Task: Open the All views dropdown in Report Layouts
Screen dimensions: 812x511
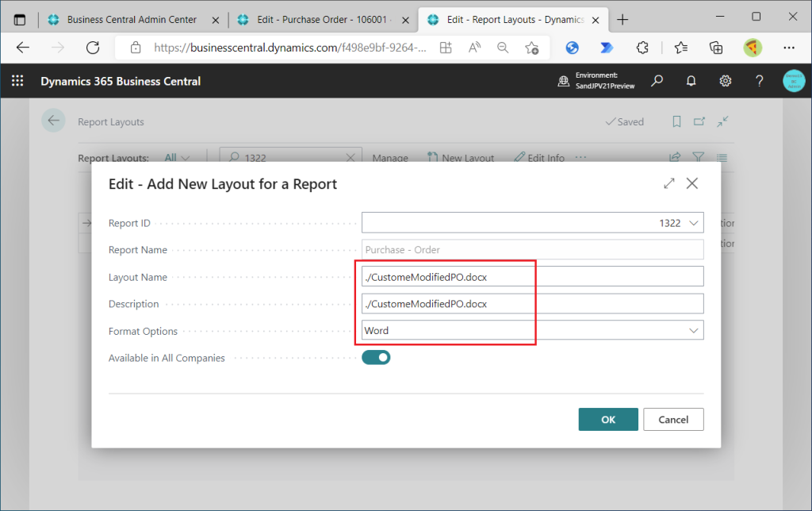Action: coord(177,158)
